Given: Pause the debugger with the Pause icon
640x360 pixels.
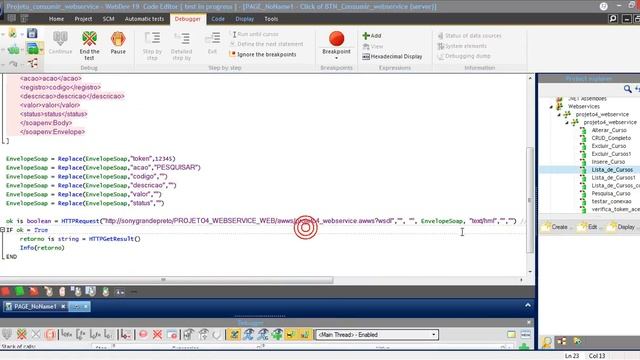Looking at the screenshot, I should (118, 38).
